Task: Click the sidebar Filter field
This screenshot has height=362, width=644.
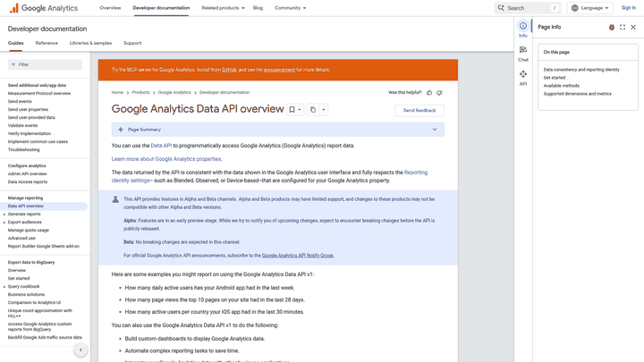Action: point(46,64)
